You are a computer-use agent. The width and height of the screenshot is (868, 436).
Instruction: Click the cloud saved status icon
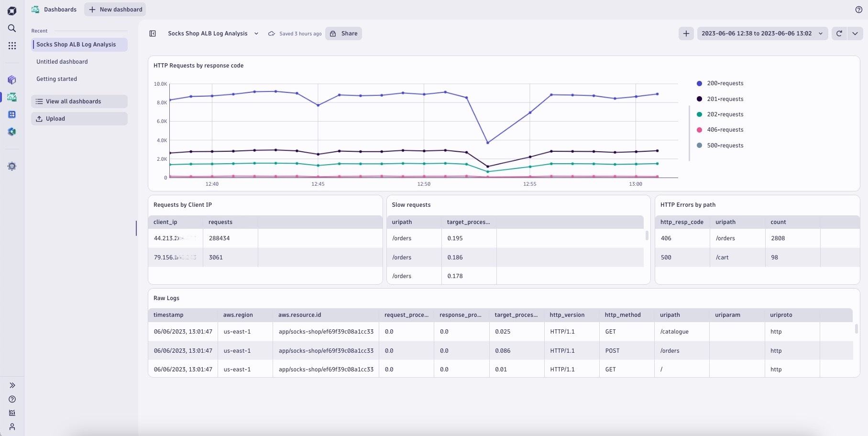click(272, 34)
